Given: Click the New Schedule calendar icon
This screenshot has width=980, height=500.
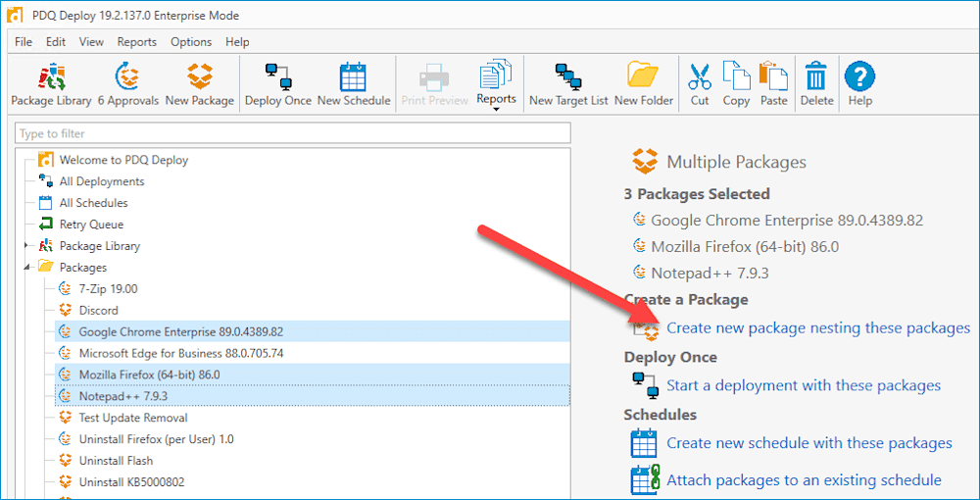Looking at the screenshot, I should point(354,76).
